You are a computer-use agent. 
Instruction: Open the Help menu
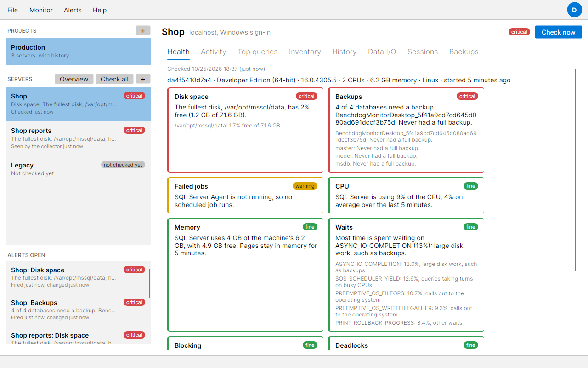pos(100,10)
